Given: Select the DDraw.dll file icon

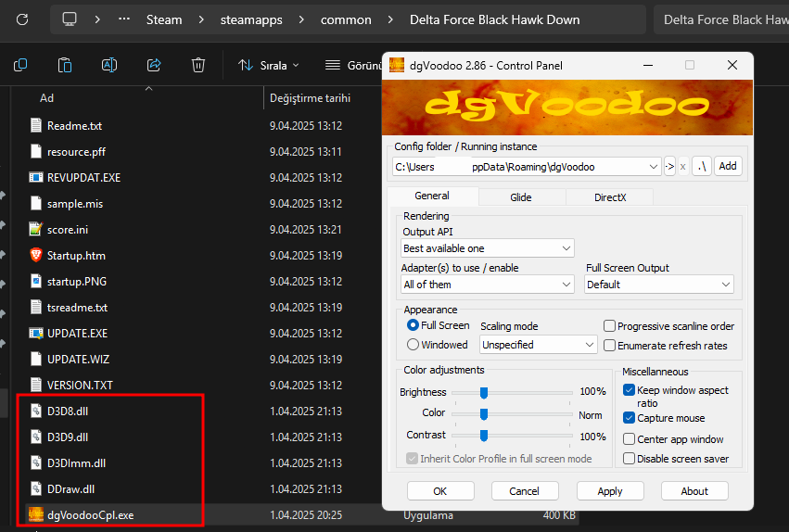Looking at the screenshot, I should point(36,488).
